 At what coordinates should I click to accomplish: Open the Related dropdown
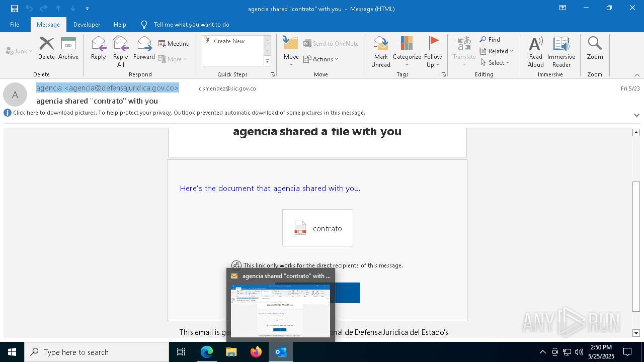pyautogui.click(x=497, y=51)
